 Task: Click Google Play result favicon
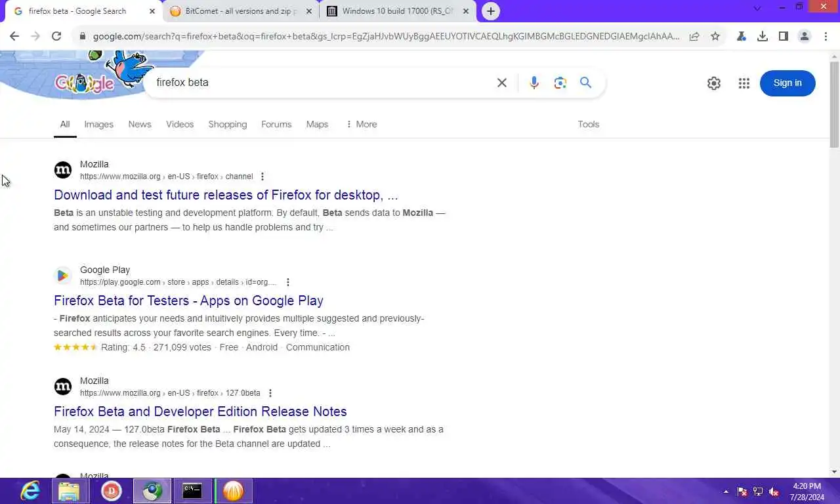63,276
